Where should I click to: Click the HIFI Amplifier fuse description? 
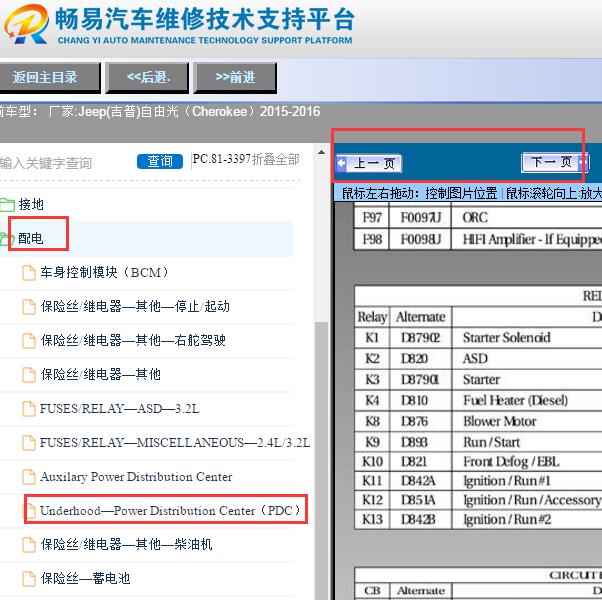[532, 240]
